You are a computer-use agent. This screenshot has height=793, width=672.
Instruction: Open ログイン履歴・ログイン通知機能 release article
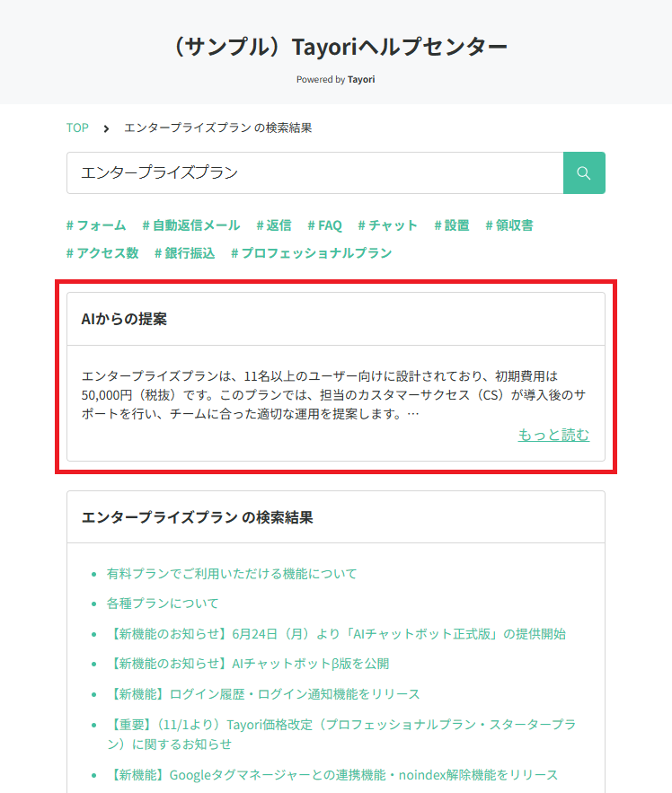pyautogui.click(x=263, y=694)
